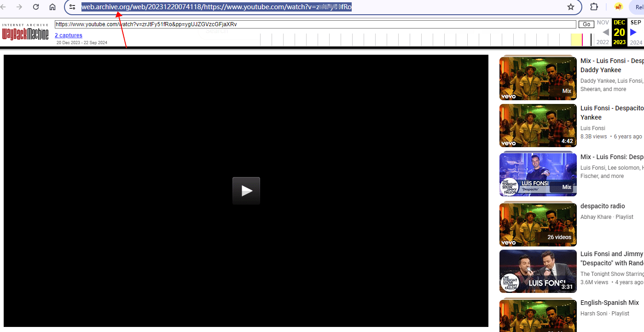Open the 3:31 Jimmy Fallon video thumbnail
Viewport: 644px width, 332px height.
click(538, 271)
